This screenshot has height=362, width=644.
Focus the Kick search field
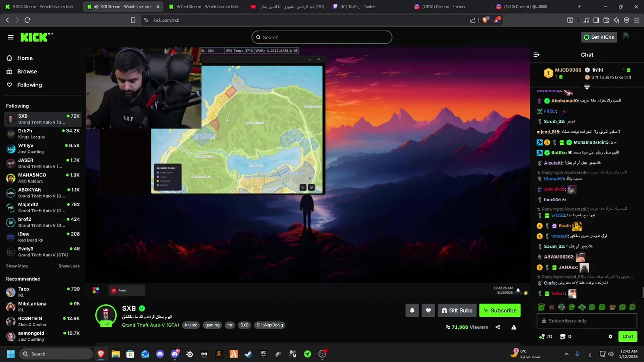[322, 37]
